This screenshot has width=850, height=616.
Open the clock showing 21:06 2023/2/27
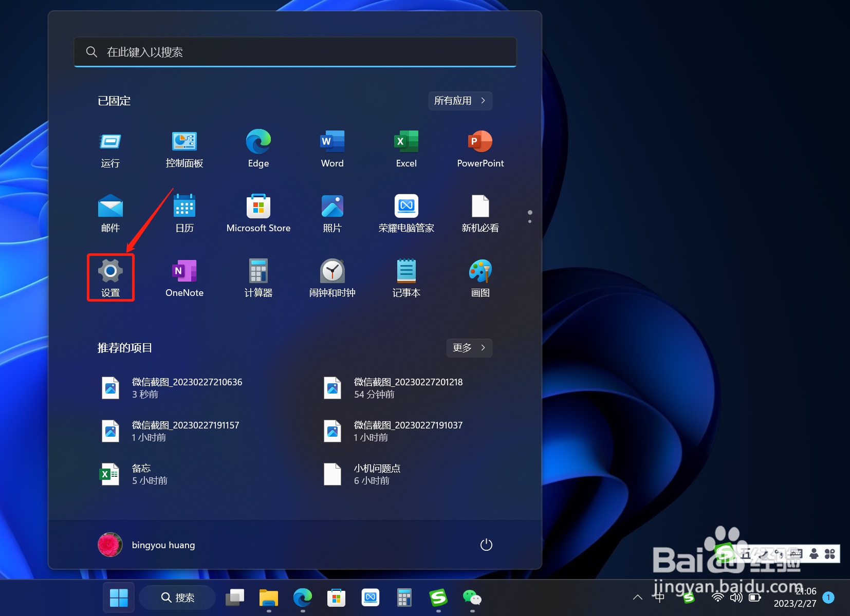point(795,598)
